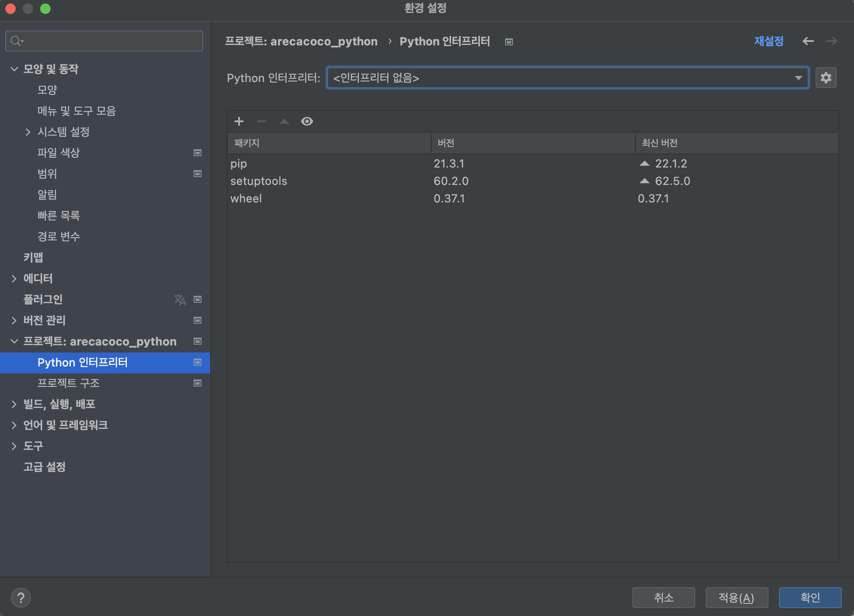The width and height of the screenshot is (854, 616).
Task: Select the setuptools package row
Action: [x=533, y=181]
